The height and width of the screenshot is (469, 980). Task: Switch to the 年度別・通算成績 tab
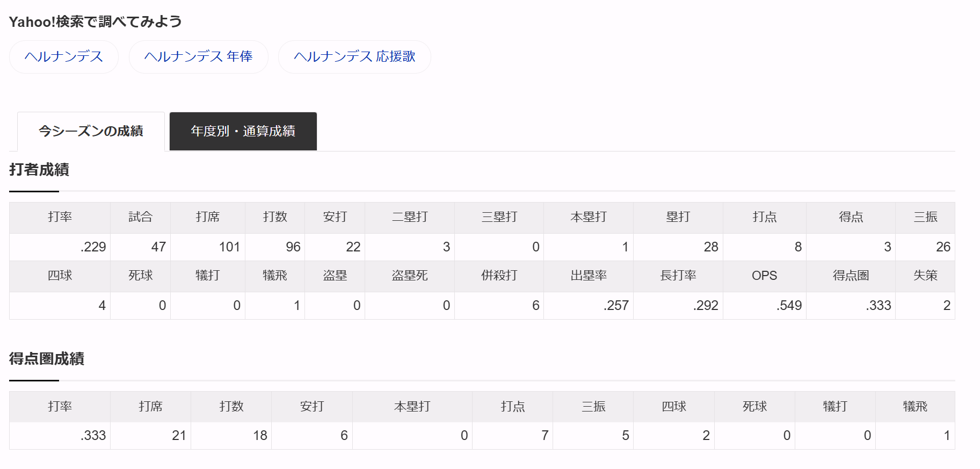243,131
